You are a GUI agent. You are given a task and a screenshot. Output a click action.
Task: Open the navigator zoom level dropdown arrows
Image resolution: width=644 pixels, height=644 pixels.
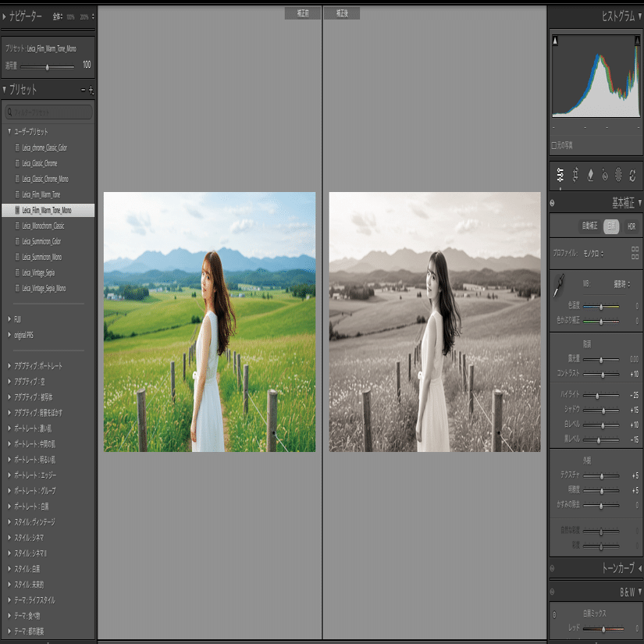click(93, 17)
